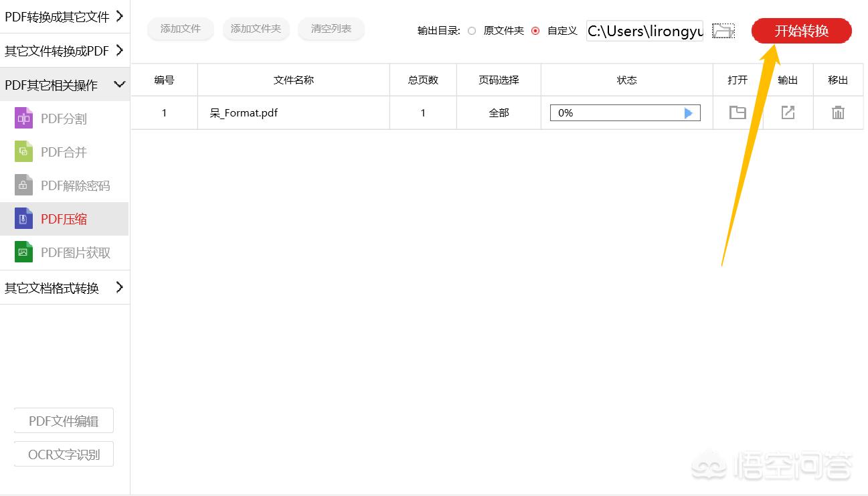Screen dimensions: 868x496
Task: Click the output directory path field
Action: click(642, 31)
